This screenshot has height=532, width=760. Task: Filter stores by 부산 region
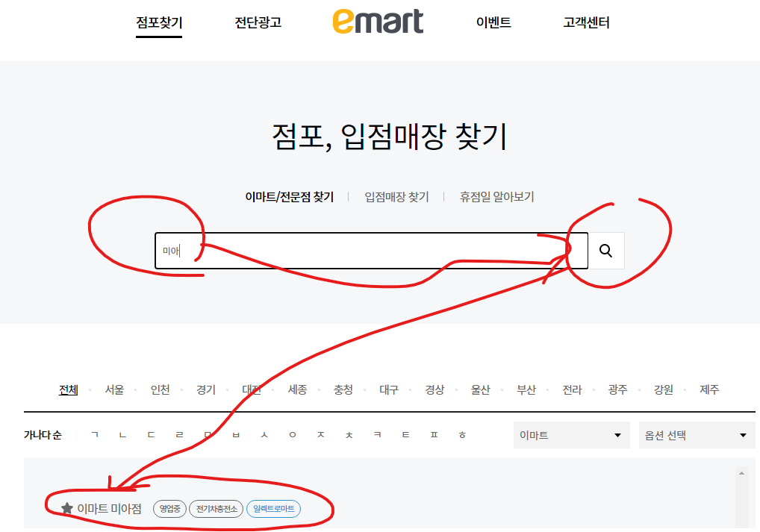526,389
